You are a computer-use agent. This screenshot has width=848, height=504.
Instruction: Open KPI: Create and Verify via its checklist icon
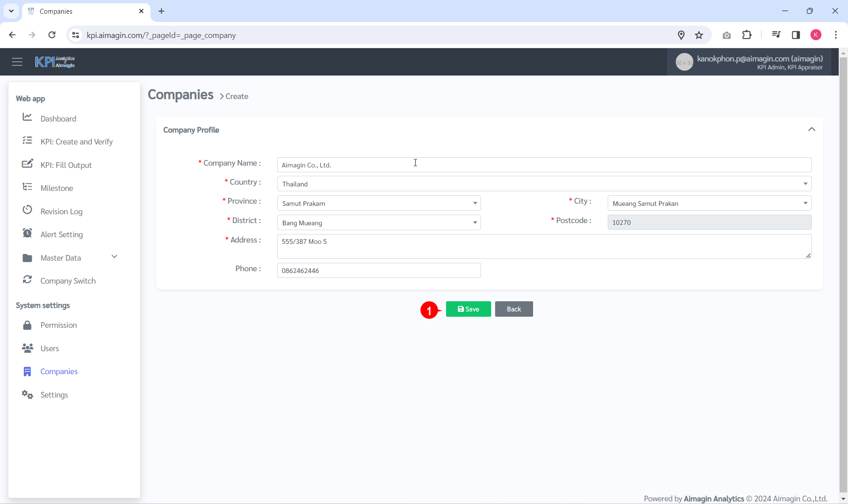point(27,140)
